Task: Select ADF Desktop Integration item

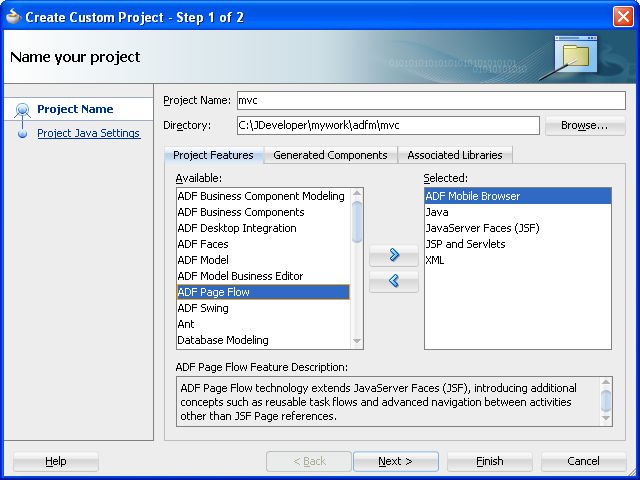Action: coord(263,228)
